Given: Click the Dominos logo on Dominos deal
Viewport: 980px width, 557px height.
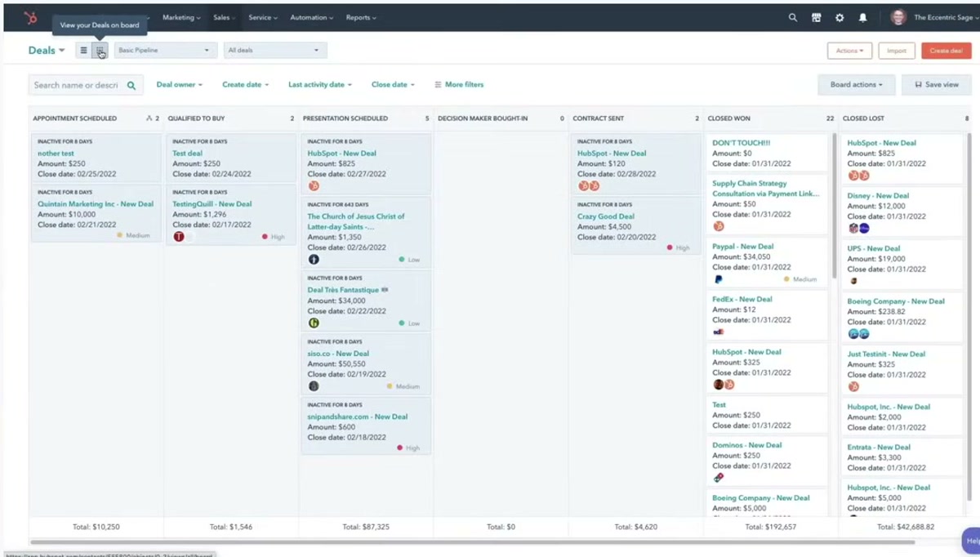Looking at the screenshot, I should (719, 477).
